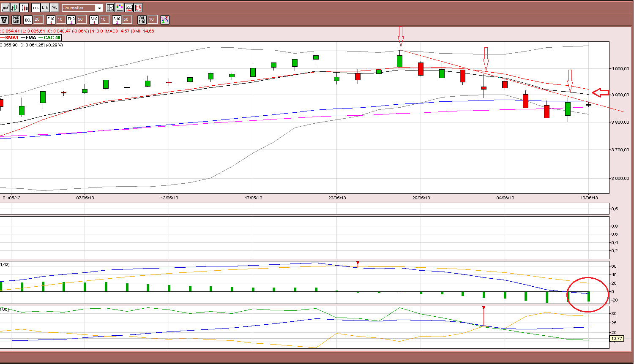Click the red MACD signal marker
634x364 pixels.
[358, 264]
